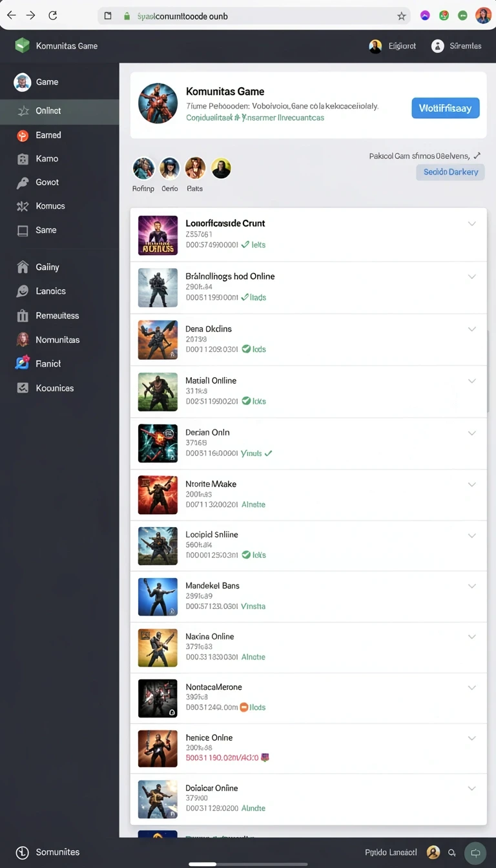Click the Same sidebar icon

pyautogui.click(x=23, y=230)
